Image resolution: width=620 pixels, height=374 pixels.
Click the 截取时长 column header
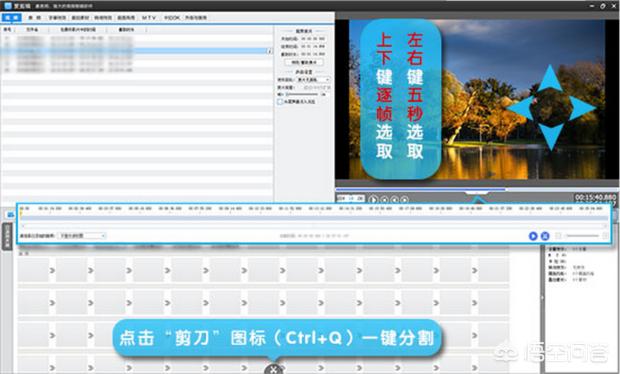click(126, 30)
